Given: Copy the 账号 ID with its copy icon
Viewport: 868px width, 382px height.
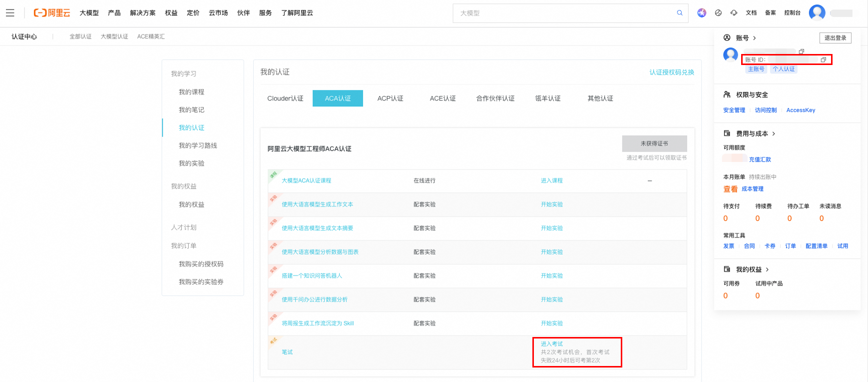Looking at the screenshot, I should coord(824,59).
